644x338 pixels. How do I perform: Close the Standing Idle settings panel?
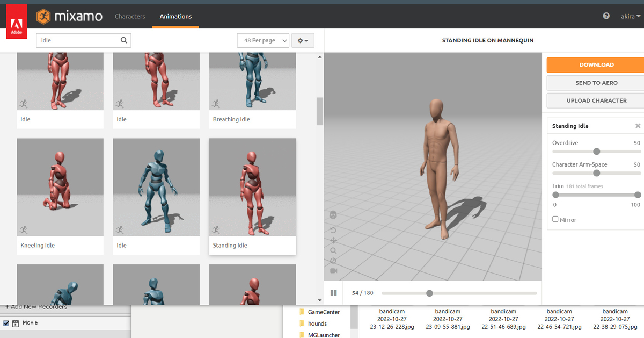pyautogui.click(x=638, y=126)
